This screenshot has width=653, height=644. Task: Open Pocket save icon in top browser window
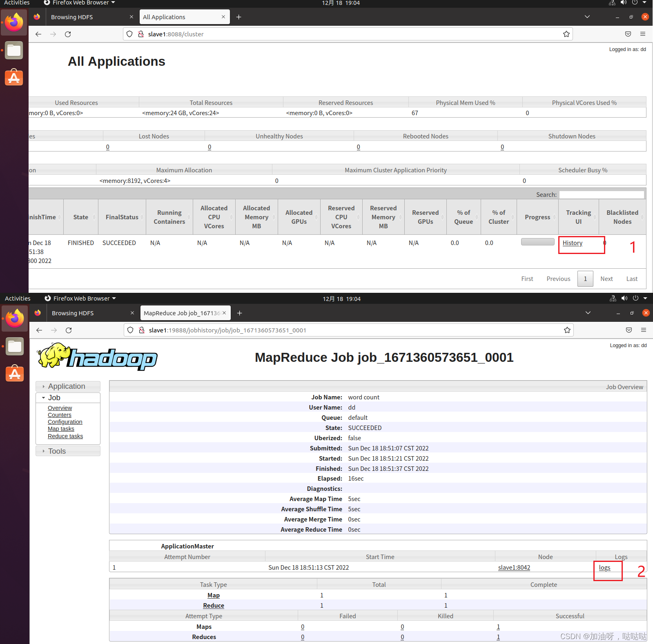[x=628, y=34]
